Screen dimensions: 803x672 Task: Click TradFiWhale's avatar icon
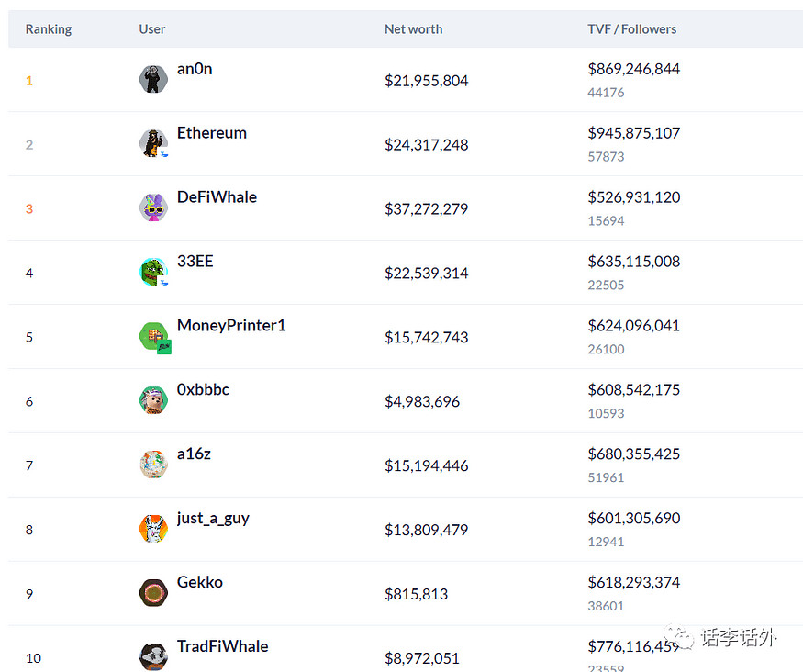[x=153, y=656]
